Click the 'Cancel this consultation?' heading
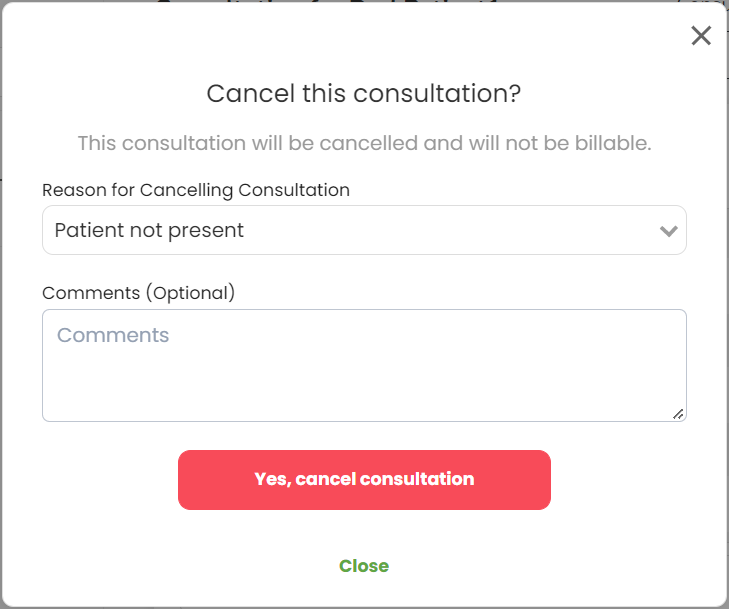 click(364, 94)
